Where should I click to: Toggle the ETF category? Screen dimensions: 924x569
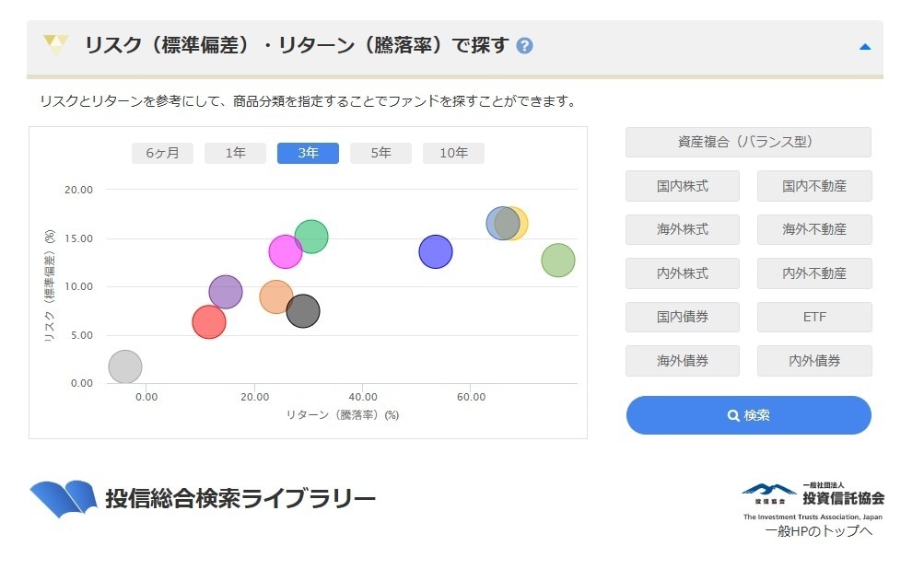coord(814,317)
